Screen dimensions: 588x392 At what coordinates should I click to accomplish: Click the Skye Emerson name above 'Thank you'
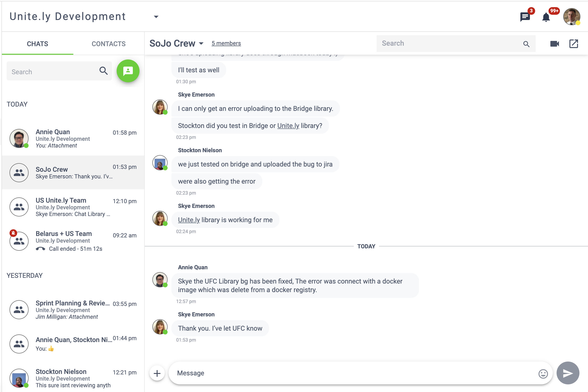(196, 314)
